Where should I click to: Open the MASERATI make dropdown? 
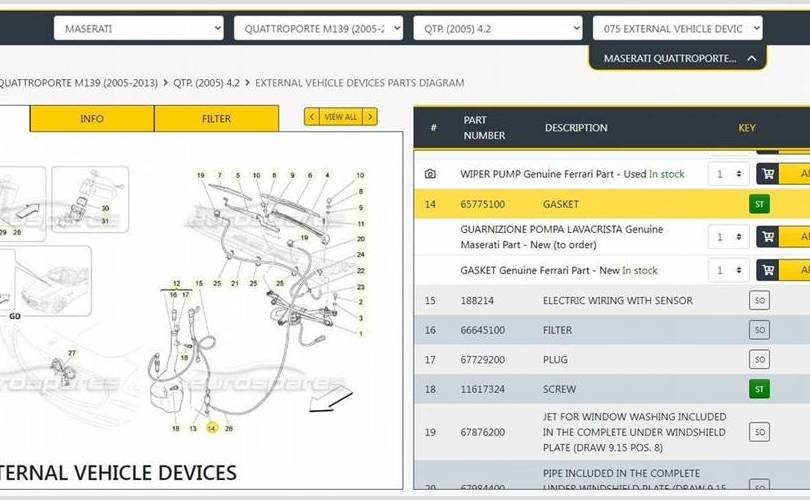click(x=138, y=29)
